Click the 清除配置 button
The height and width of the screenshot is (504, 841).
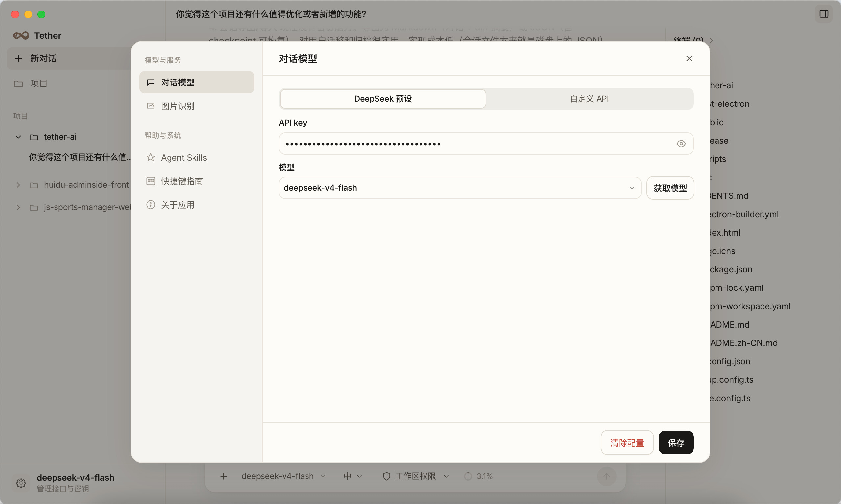point(627,443)
